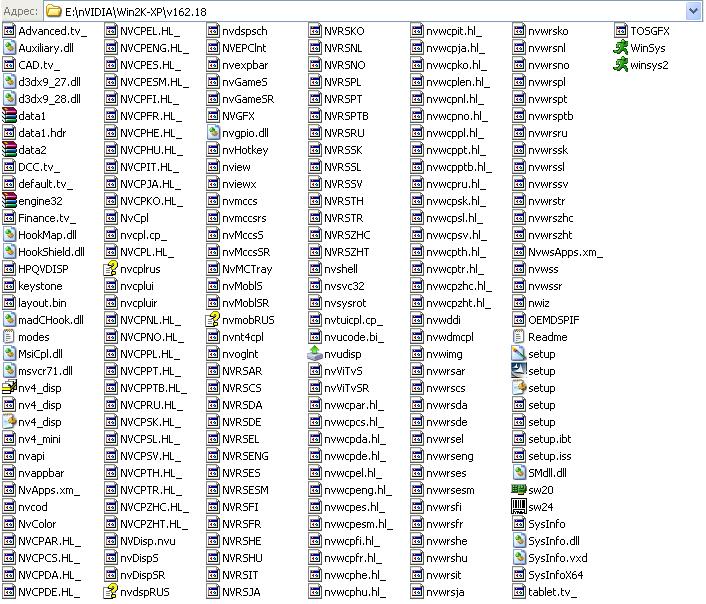
Task: Select the modes text file icon
Action: coord(9,337)
